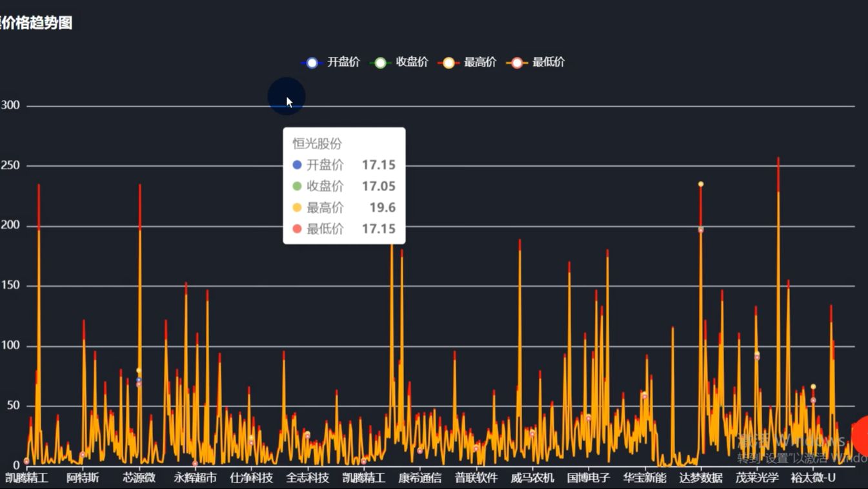Click x-axis label 国博电子
The image size is (868, 489).
pos(589,478)
